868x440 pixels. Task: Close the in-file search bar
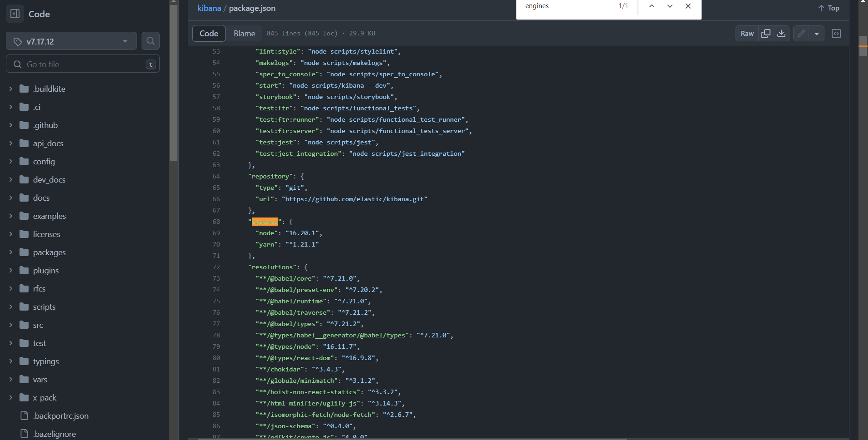688,6
